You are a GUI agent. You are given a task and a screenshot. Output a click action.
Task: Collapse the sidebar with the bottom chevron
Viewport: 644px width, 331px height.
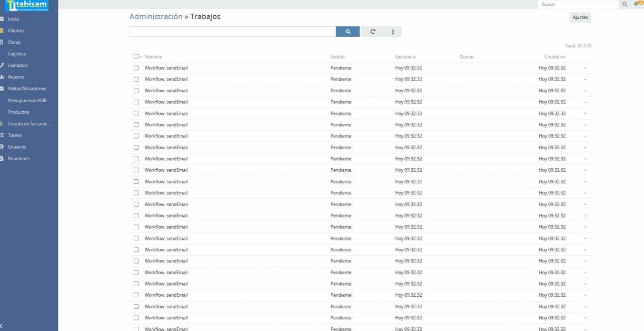[x=2, y=326]
